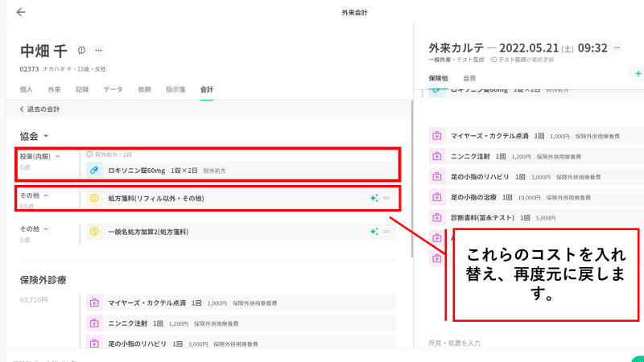This screenshot has height=362, width=644.
Task: Click info icon beside 院外処方・2日
Action: [89, 154]
